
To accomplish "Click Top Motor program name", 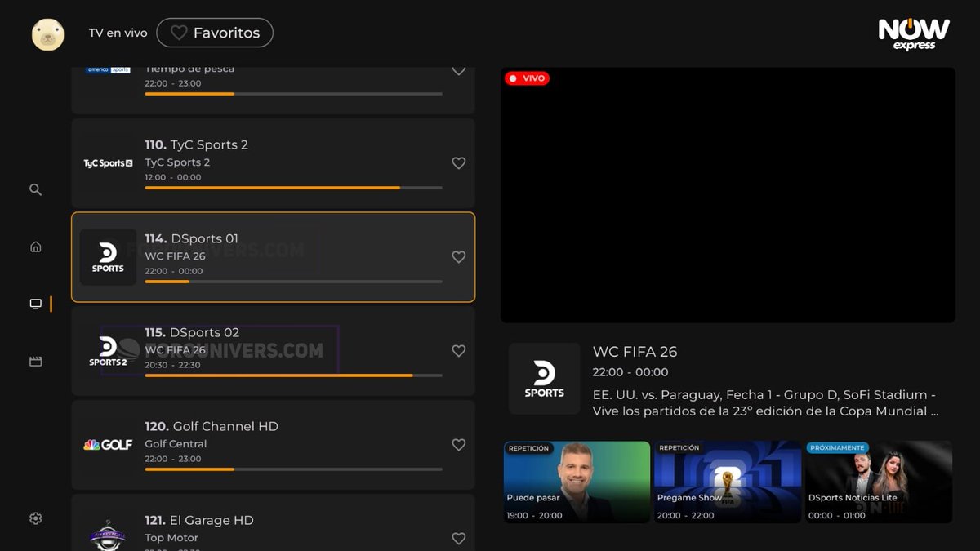I will tap(171, 538).
